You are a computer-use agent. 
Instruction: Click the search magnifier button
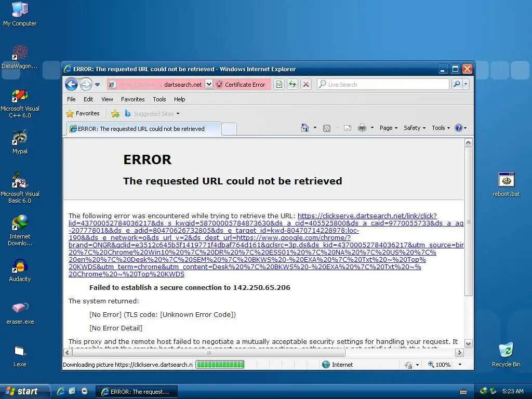pos(457,84)
